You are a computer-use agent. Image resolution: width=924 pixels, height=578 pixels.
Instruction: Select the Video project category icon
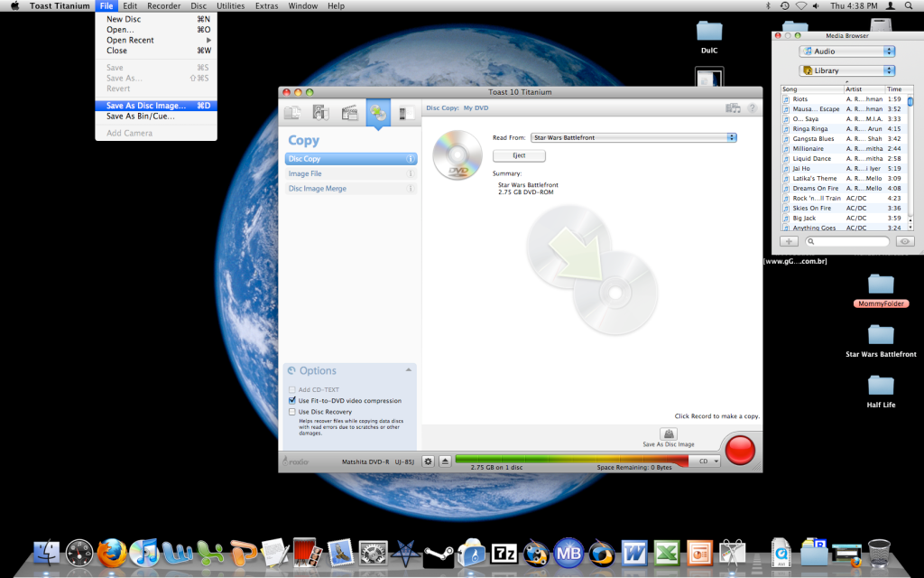click(349, 112)
